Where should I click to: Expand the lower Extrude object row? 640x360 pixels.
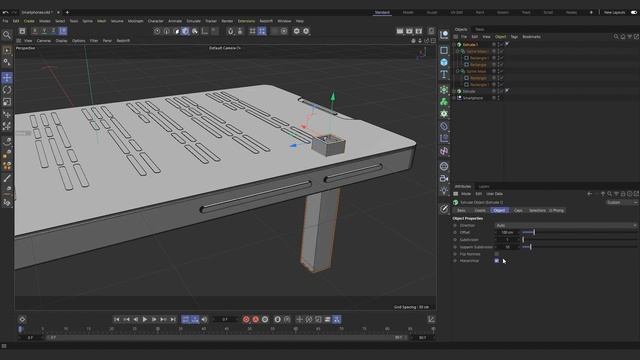[454, 91]
